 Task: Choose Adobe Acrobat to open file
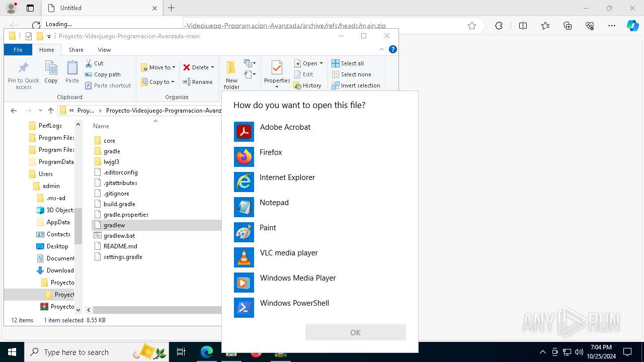[x=319, y=132]
